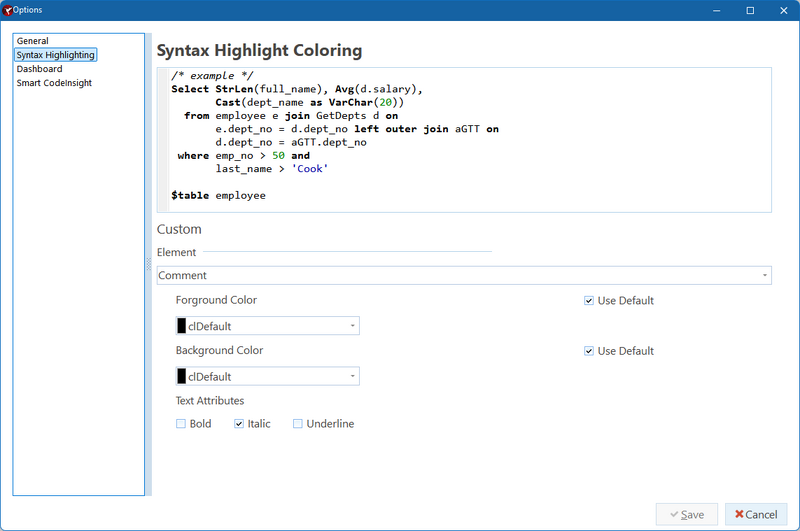Click the black swatch in Background Color combo
Screen dimensions: 800x531
tap(182, 376)
